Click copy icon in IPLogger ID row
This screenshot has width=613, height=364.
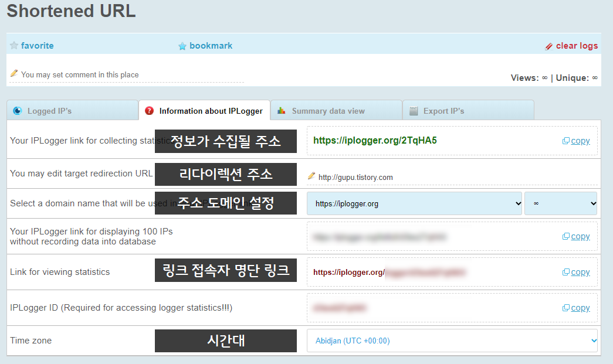565,308
